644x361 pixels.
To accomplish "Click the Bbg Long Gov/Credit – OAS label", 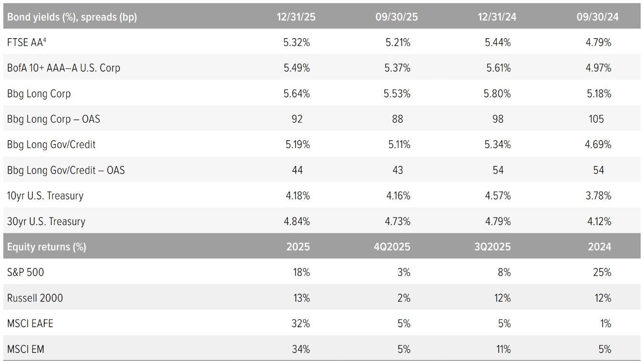I will pyautogui.click(x=66, y=170).
